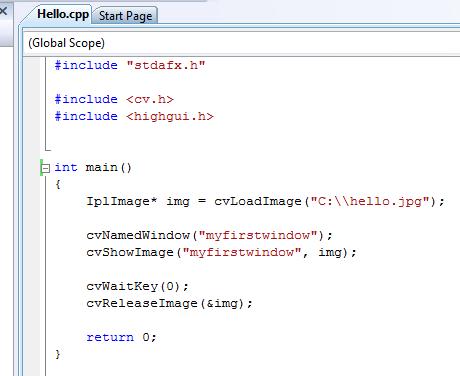Click the cvShowImage function call

coord(130,252)
